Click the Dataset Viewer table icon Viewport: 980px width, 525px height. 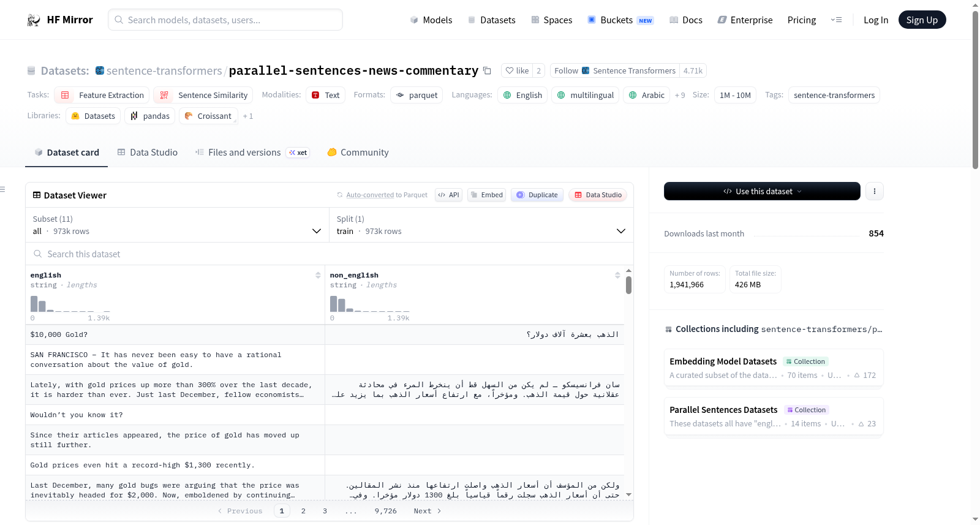click(x=37, y=195)
